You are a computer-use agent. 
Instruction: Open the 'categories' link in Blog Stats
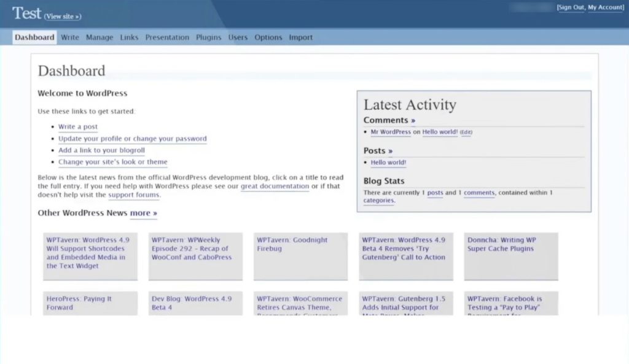[378, 201]
